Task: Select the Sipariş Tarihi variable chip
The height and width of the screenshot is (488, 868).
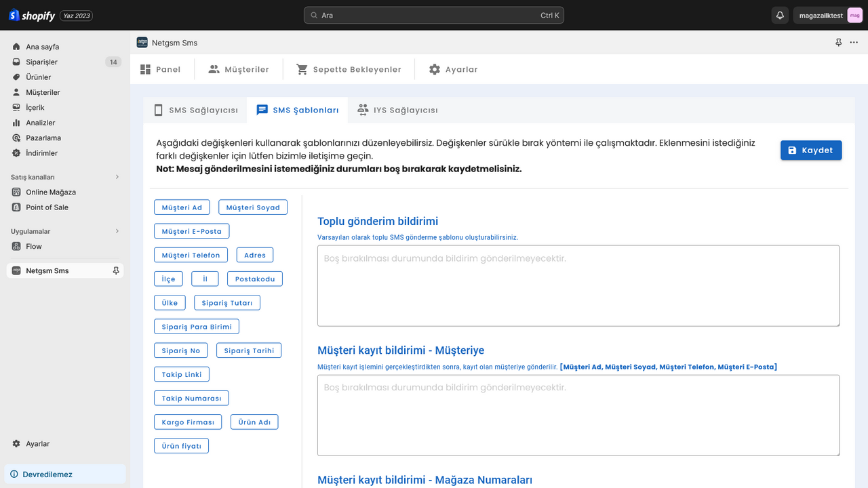Action: point(249,350)
